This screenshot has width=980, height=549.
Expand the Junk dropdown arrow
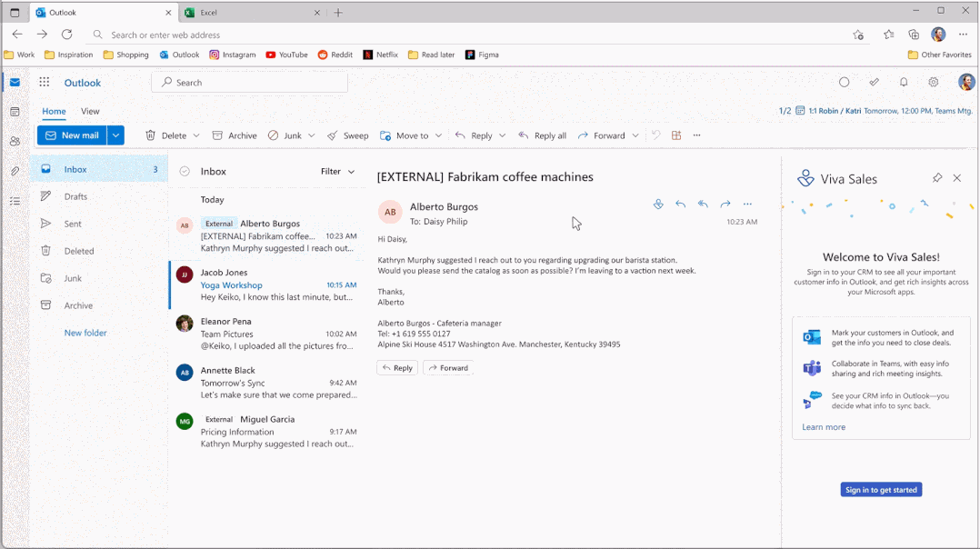(x=311, y=135)
